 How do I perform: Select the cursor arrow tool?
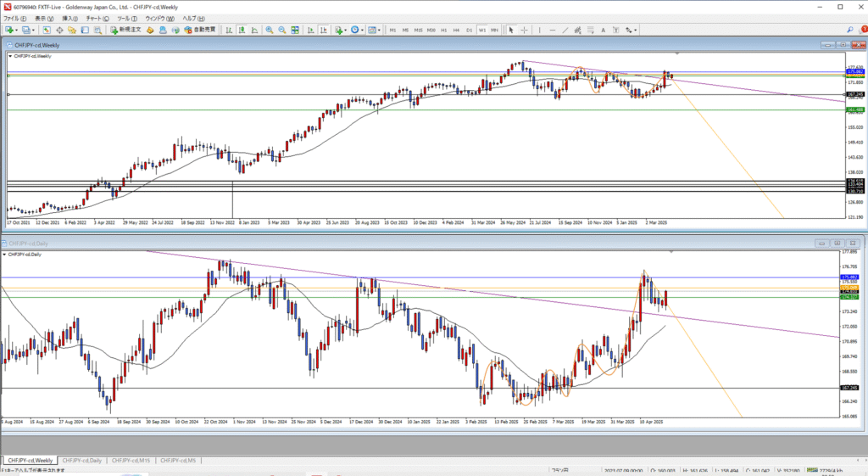click(511, 30)
